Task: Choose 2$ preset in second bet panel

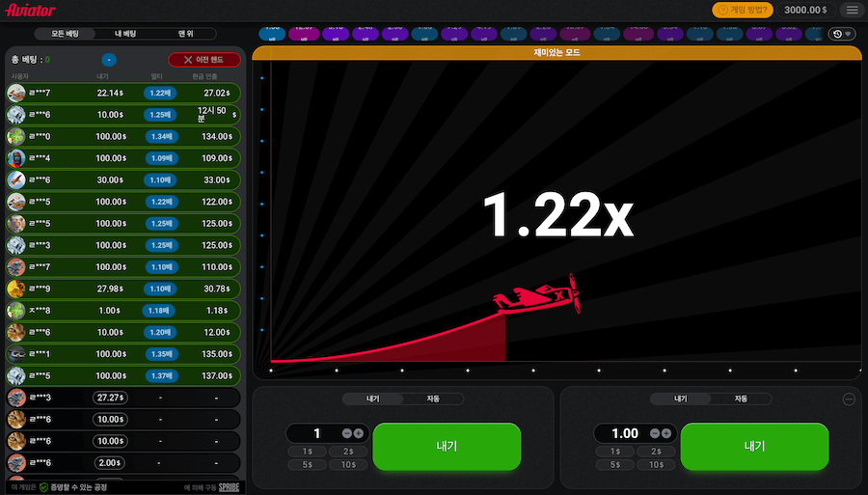Action: 656,452
